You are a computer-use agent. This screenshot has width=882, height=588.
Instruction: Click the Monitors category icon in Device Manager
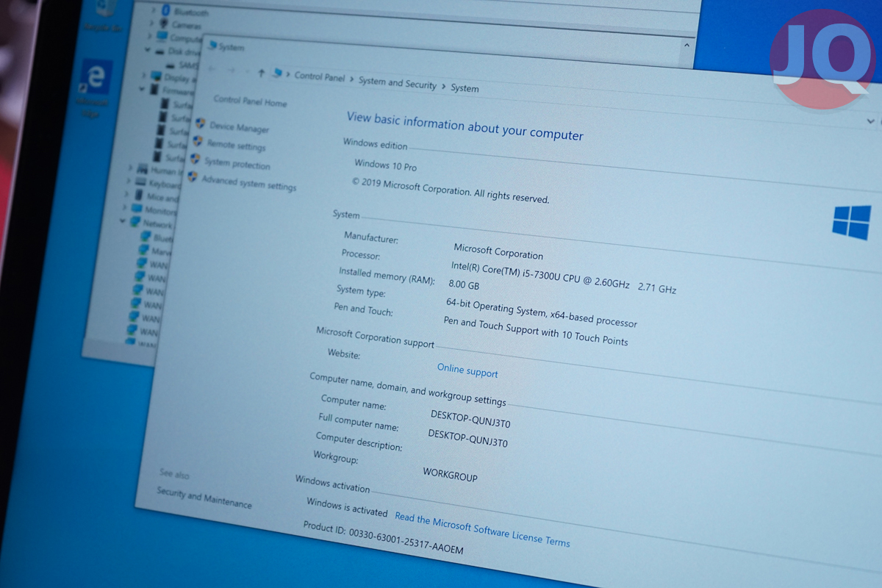[x=137, y=209]
